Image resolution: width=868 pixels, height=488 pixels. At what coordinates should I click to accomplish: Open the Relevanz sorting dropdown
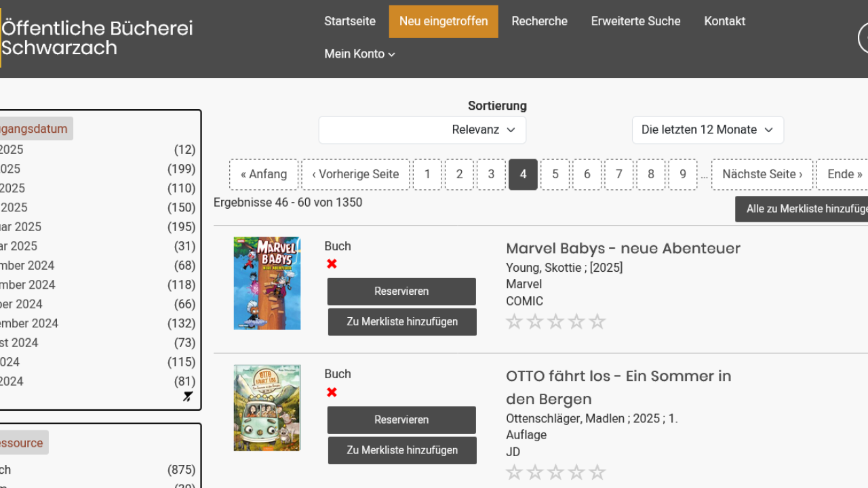coord(422,130)
